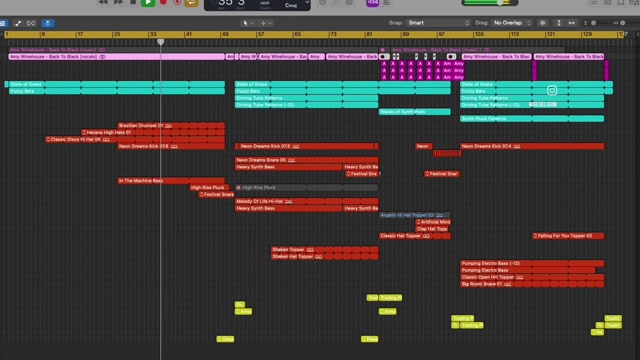This screenshot has width=640, height=360.
Task: Select the Clap Hat Topper region
Action: (x=433, y=229)
